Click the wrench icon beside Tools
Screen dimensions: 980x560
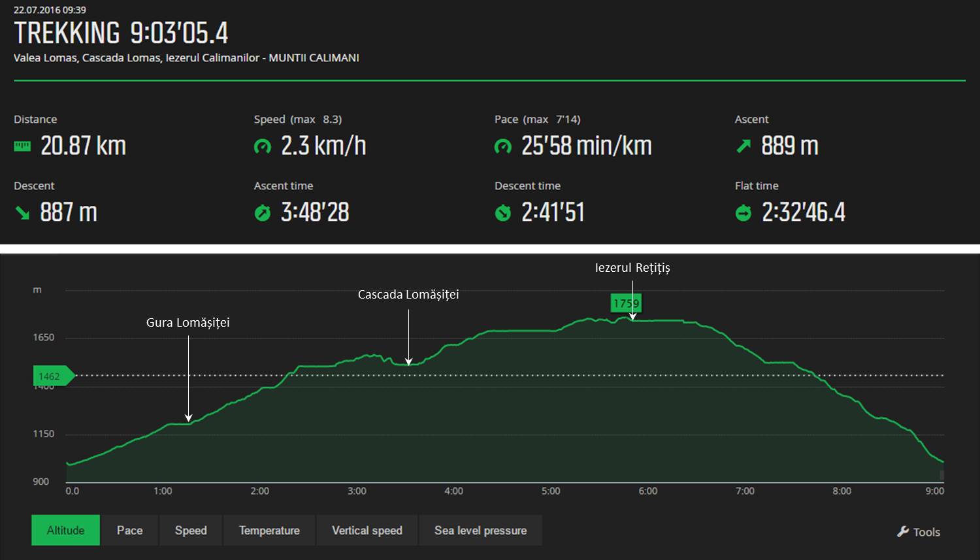pyautogui.click(x=903, y=531)
